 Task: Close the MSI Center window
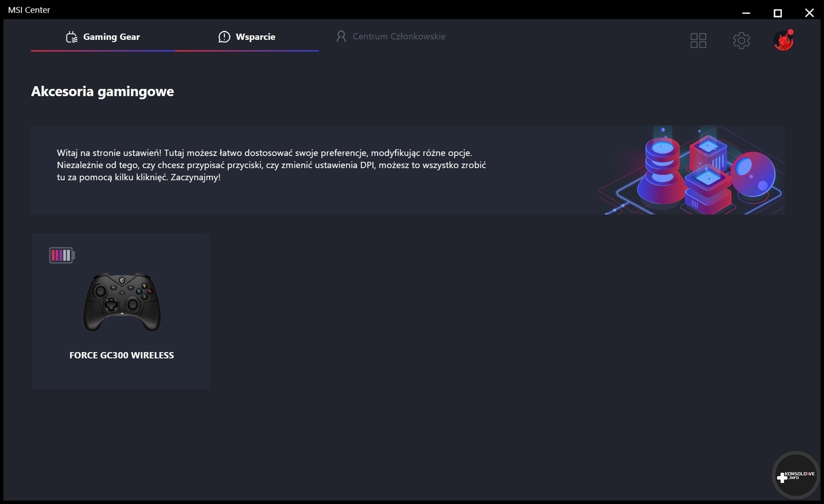pos(809,13)
